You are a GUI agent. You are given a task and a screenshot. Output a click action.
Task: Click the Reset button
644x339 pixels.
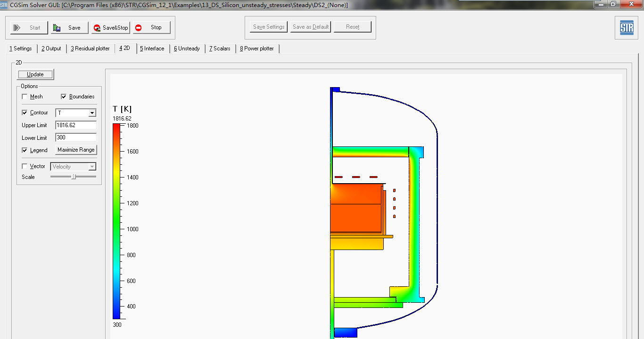coord(353,27)
